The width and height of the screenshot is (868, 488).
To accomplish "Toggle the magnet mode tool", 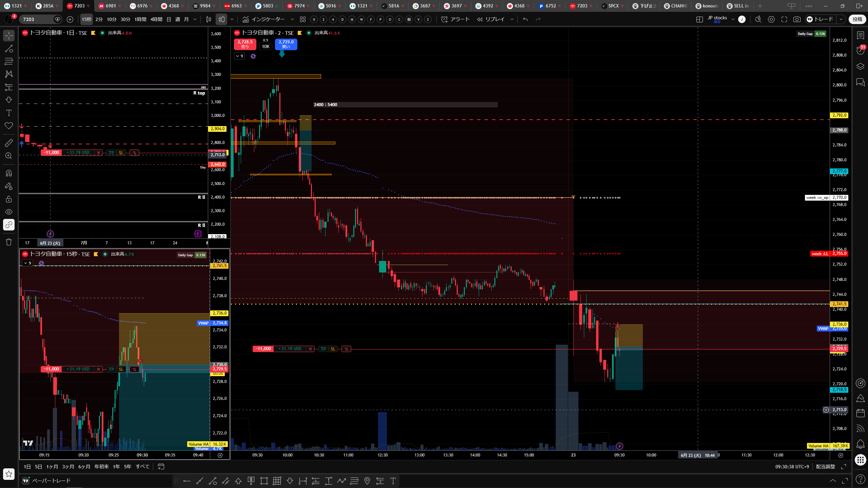I will click(x=9, y=173).
